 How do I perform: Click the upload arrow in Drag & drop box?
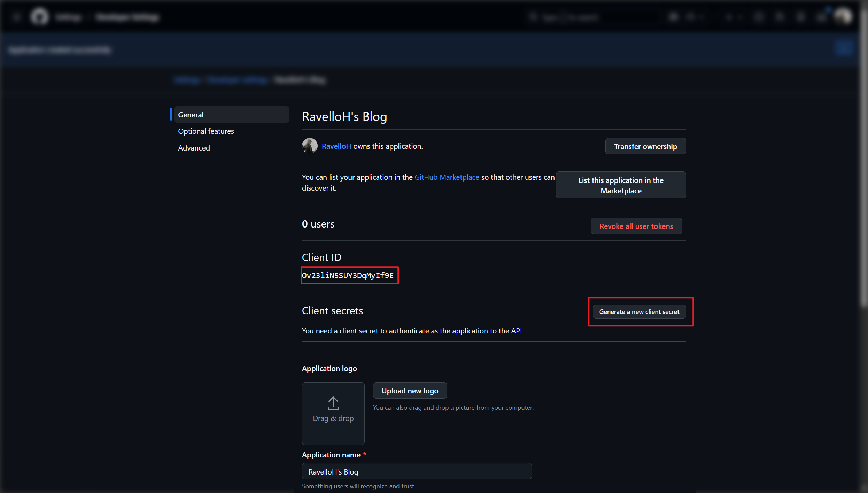(333, 403)
